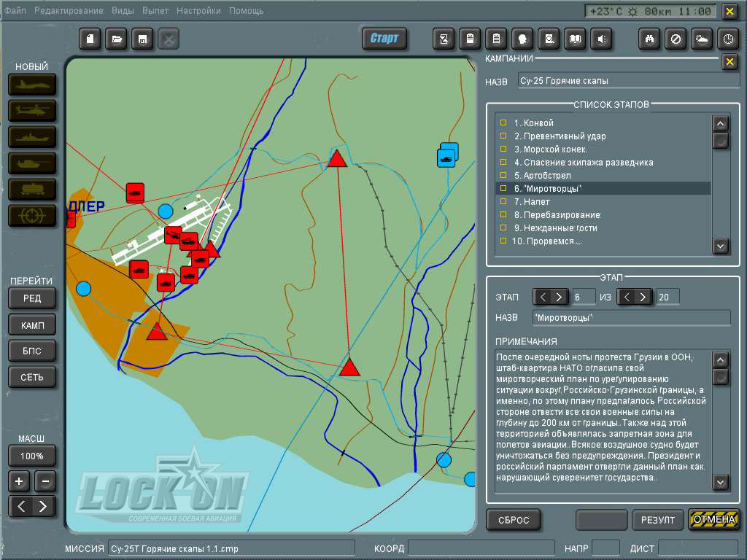Open the Файл menu
Screen dimensions: 747x560
pos(15,11)
